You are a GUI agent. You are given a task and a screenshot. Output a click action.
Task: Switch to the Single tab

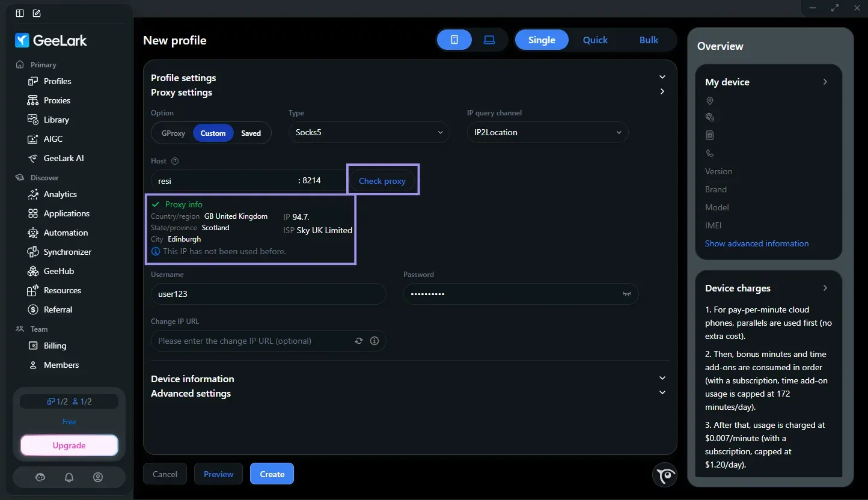542,40
